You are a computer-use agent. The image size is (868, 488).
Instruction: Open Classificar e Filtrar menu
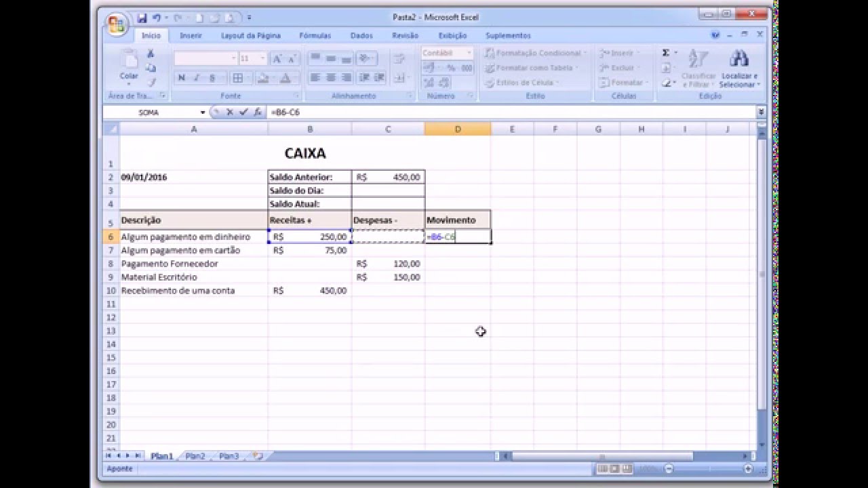click(698, 68)
